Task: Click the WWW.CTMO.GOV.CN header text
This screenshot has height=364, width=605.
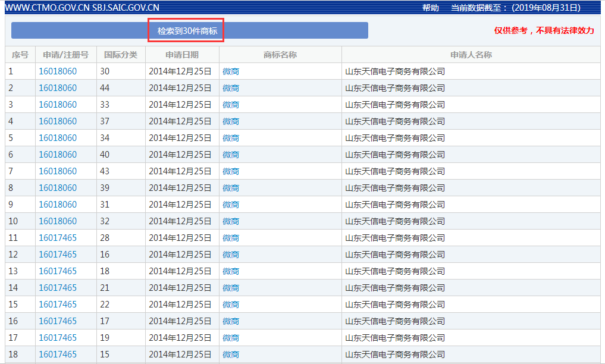Action: coord(47,8)
